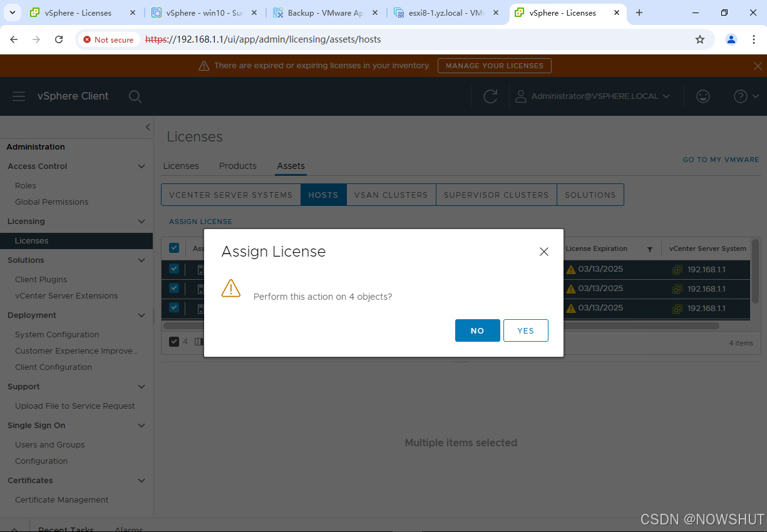Click NO in the Assign License dialog
767x532 pixels.
[477, 330]
